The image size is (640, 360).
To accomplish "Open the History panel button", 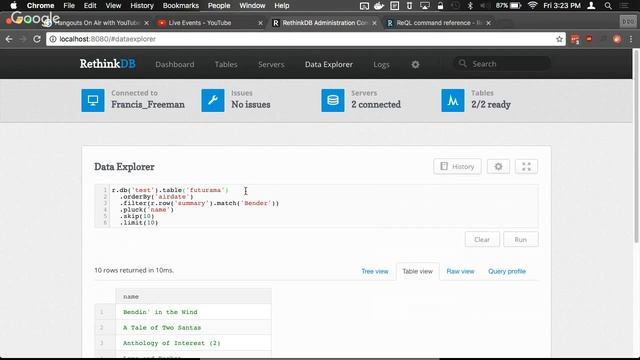I will (x=457, y=167).
